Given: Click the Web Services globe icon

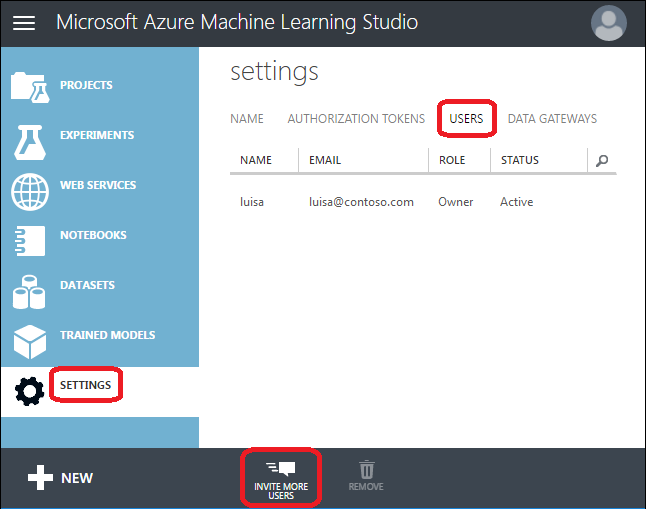Looking at the screenshot, I should coord(30,192).
